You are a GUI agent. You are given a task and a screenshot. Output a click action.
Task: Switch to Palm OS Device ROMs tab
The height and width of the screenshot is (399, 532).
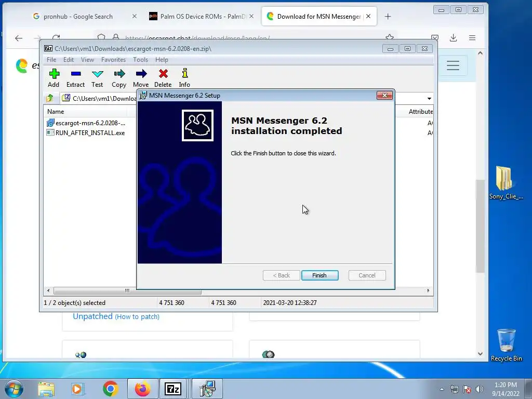[203, 16]
